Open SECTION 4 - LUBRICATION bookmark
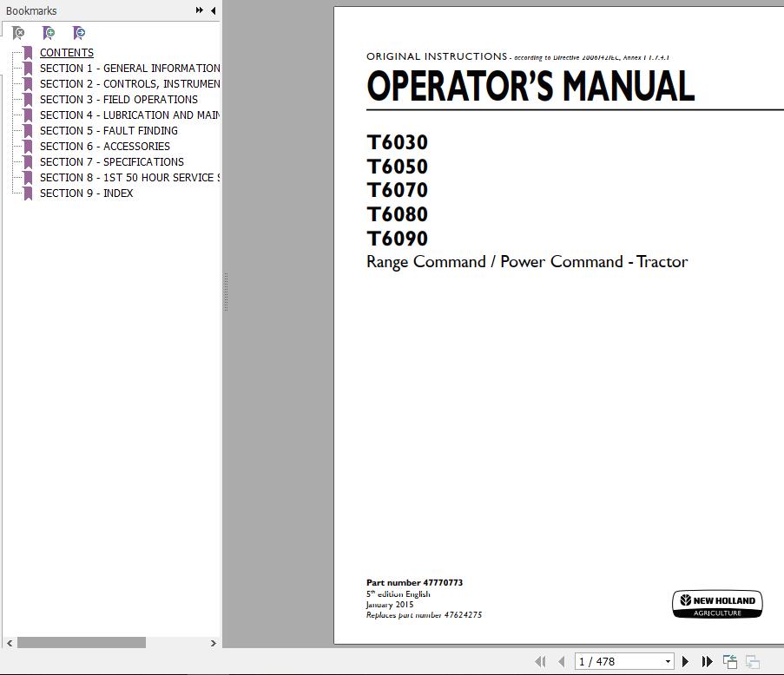This screenshot has width=784, height=675. pyautogui.click(x=130, y=115)
